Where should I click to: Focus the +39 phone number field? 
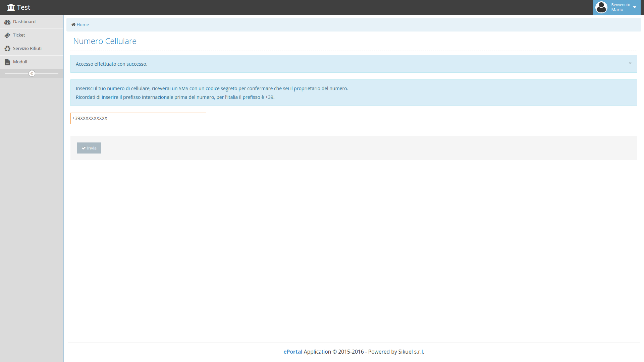tap(138, 118)
